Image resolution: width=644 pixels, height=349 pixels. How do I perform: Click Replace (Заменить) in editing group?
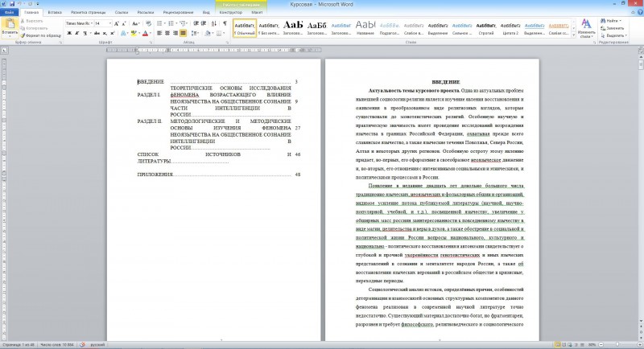coord(612,28)
